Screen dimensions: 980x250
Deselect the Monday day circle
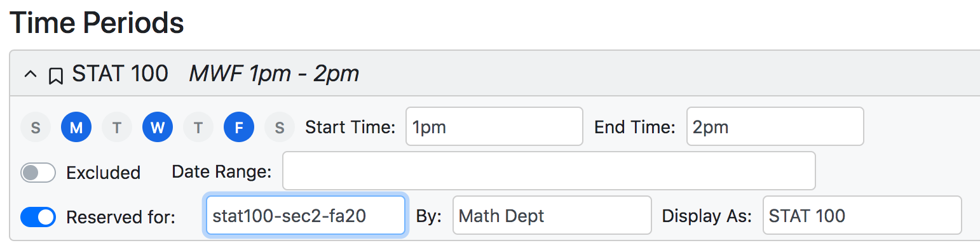[76, 127]
